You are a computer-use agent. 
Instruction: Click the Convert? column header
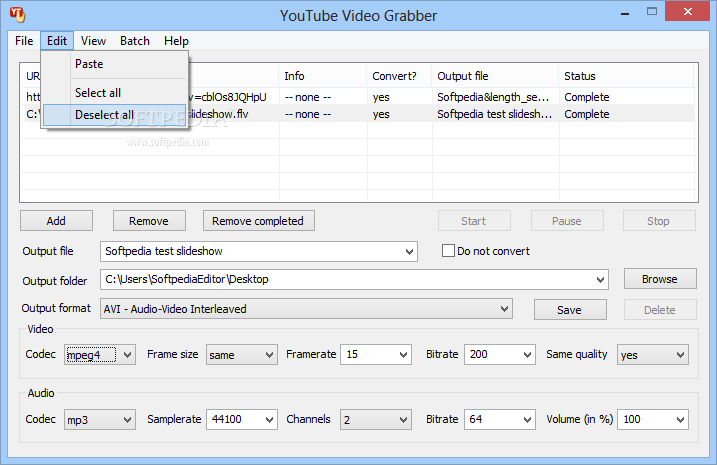(x=399, y=76)
